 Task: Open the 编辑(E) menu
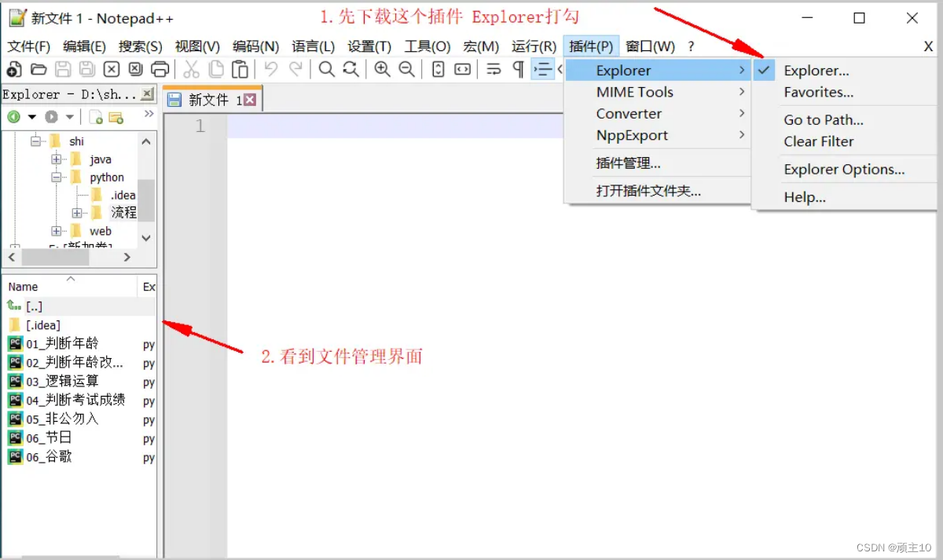(x=85, y=46)
